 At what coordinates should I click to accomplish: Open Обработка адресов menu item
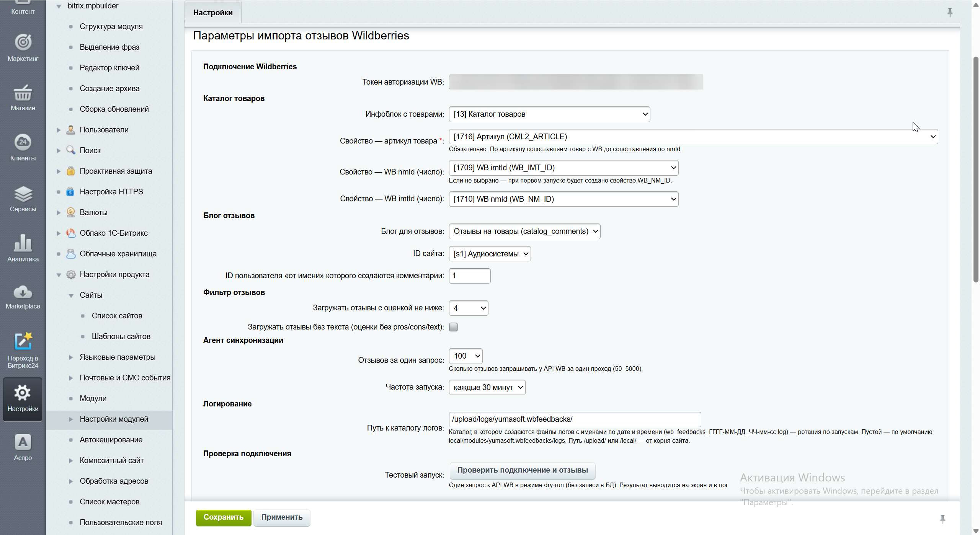pos(114,481)
